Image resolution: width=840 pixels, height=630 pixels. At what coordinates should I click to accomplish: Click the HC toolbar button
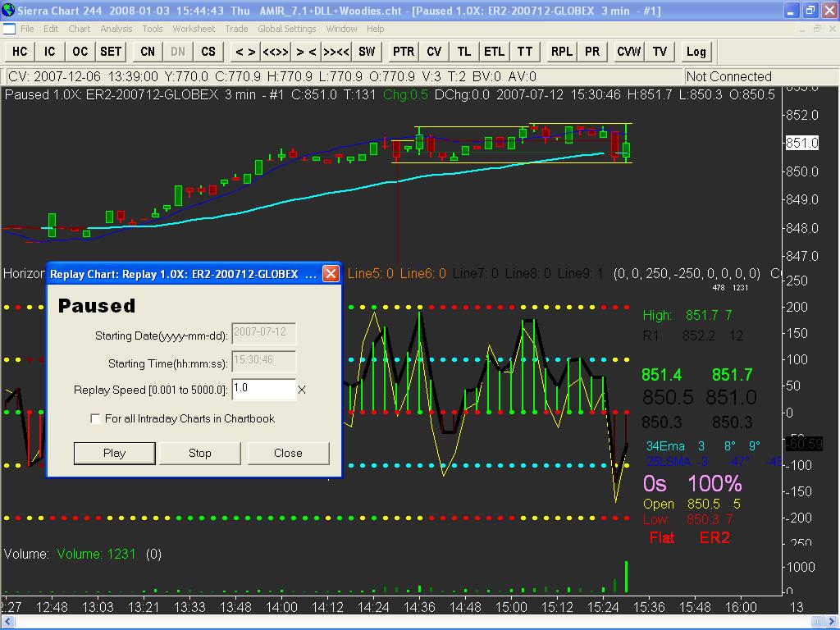coord(20,52)
